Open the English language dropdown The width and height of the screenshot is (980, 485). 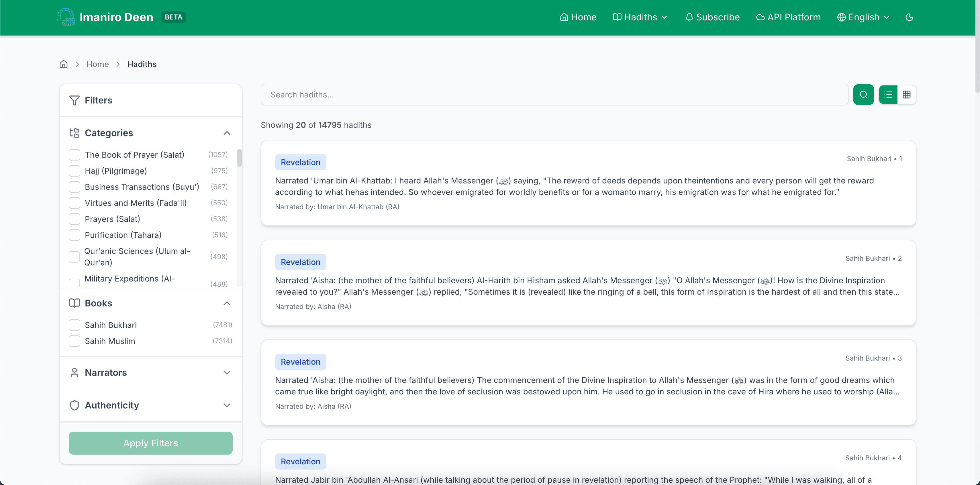(x=863, y=17)
